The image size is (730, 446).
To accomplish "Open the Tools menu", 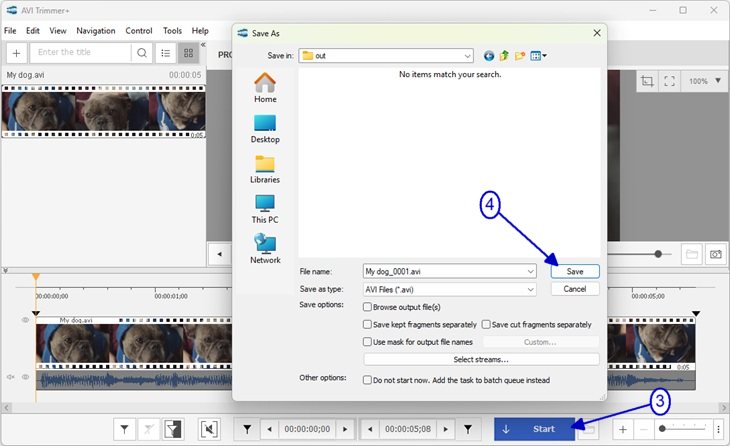I will pos(172,31).
